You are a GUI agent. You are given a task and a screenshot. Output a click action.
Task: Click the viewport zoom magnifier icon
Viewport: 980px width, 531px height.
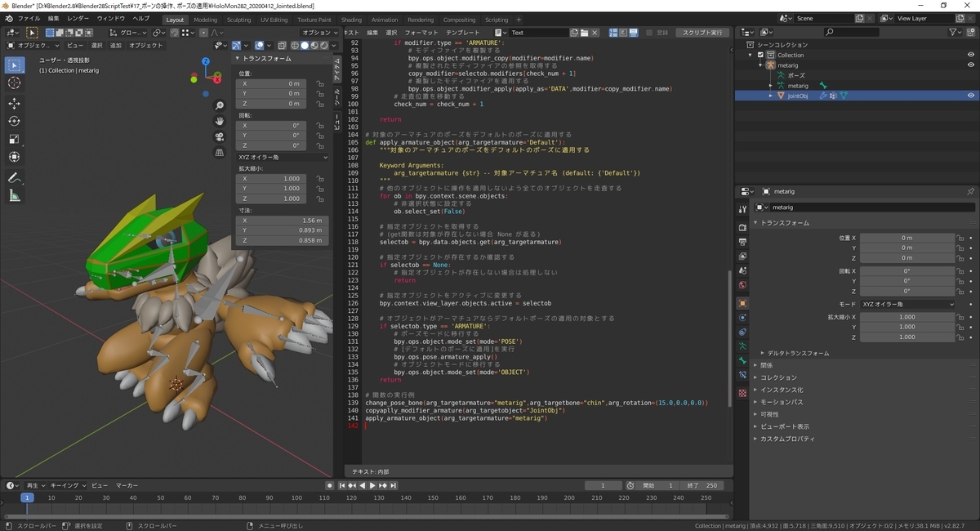coord(220,106)
